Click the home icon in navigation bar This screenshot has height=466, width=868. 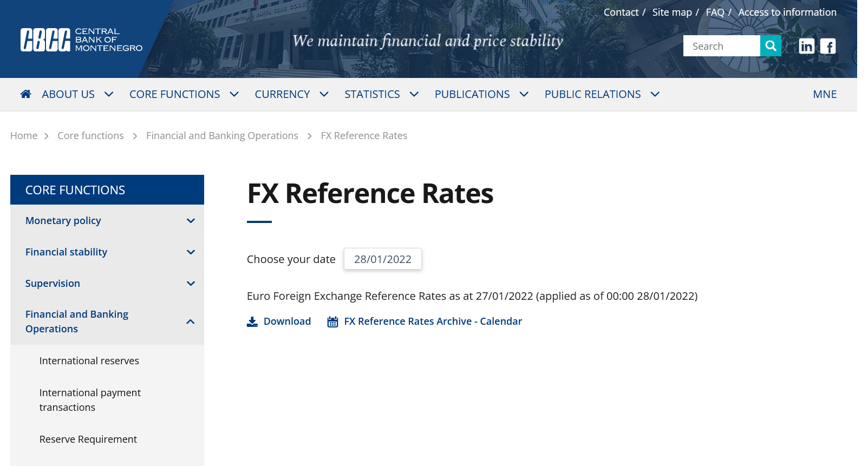tap(25, 94)
